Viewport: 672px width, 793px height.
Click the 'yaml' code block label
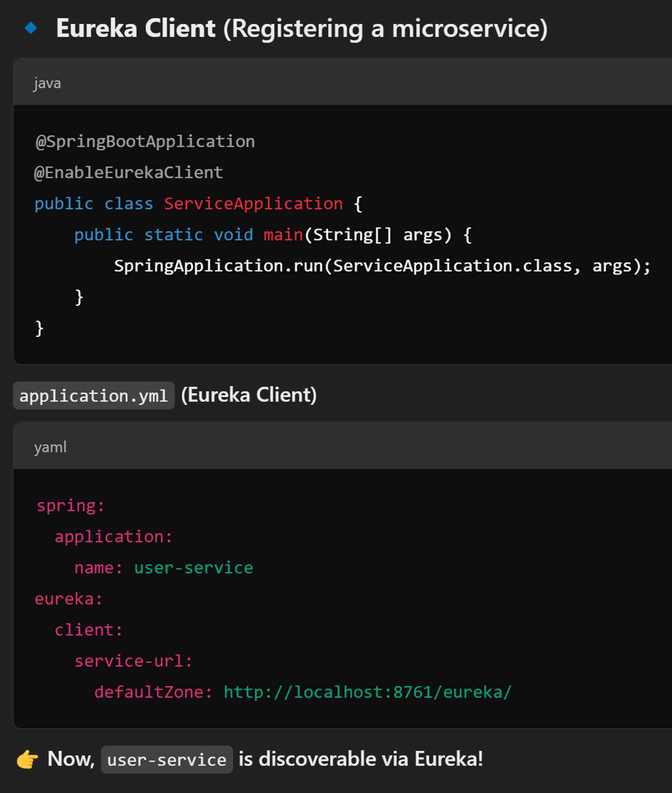50,447
